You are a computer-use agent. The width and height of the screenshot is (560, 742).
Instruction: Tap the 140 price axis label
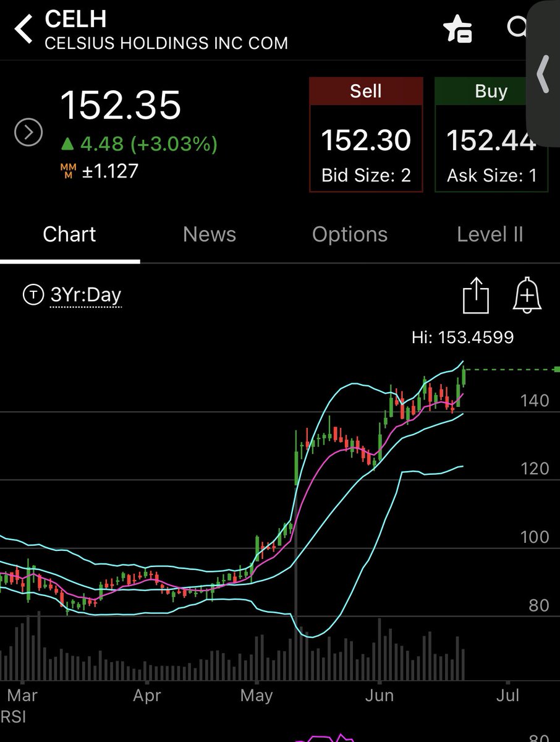(535, 401)
